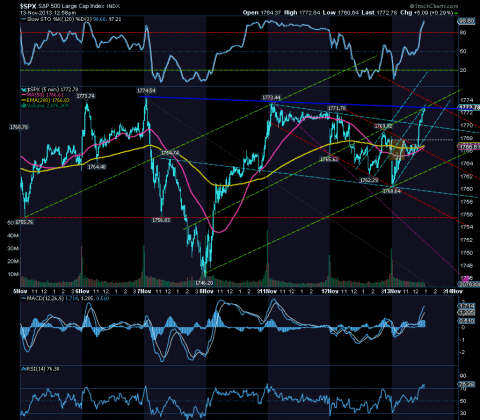Click the 11Nov date axis label

coord(269,291)
